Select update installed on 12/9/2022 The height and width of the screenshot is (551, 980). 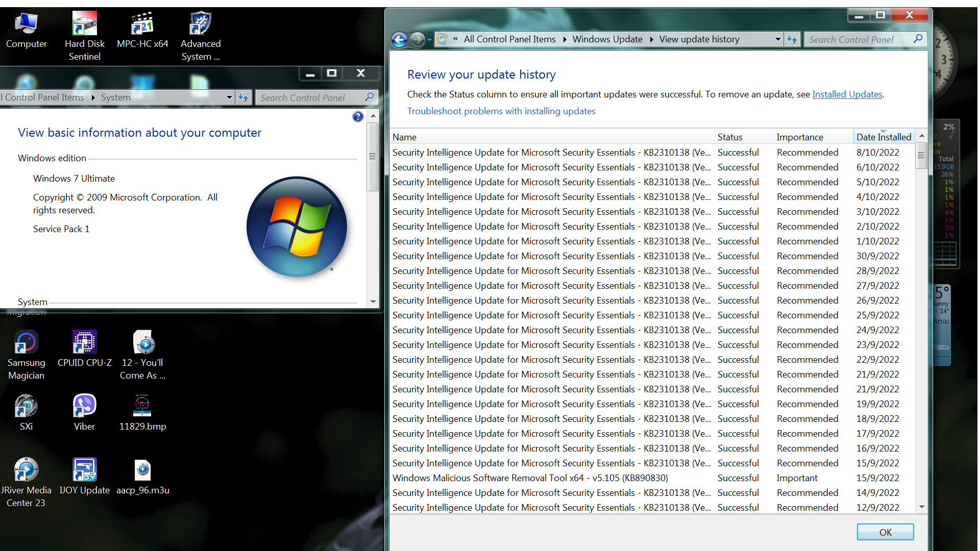pos(652,508)
